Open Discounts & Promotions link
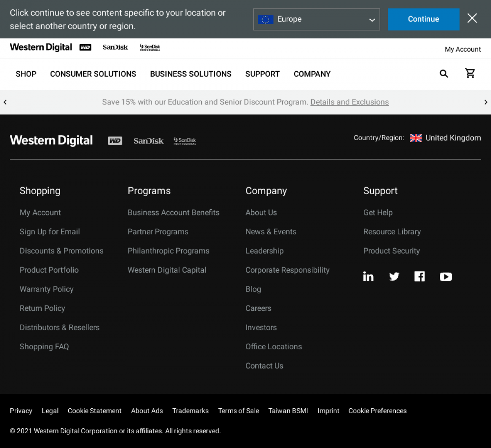 (x=61, y=251)
